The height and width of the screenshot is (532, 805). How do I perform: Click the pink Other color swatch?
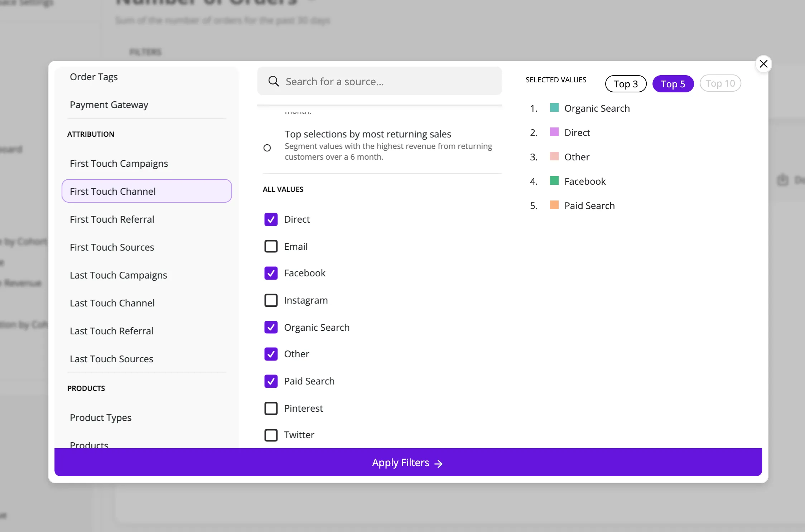tap(554, 156)
